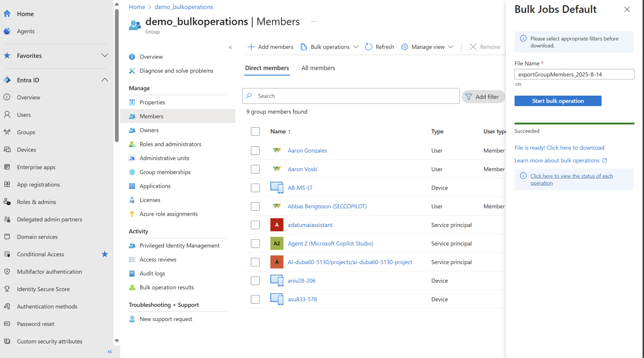This screenshot has height=358, width=644.
Task: Click the Refresh icon on the members toolbar
Action: [x=369, y=46]
